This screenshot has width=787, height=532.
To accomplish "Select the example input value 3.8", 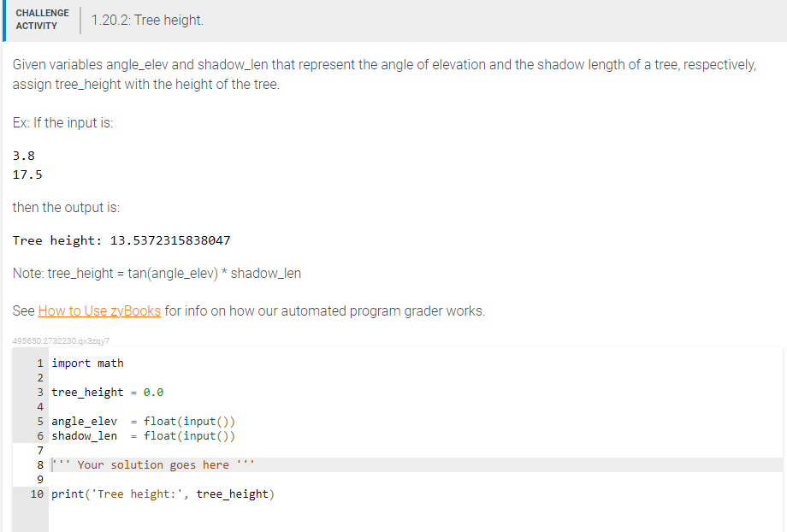I will pyautogui.click(x=23, y=155).
